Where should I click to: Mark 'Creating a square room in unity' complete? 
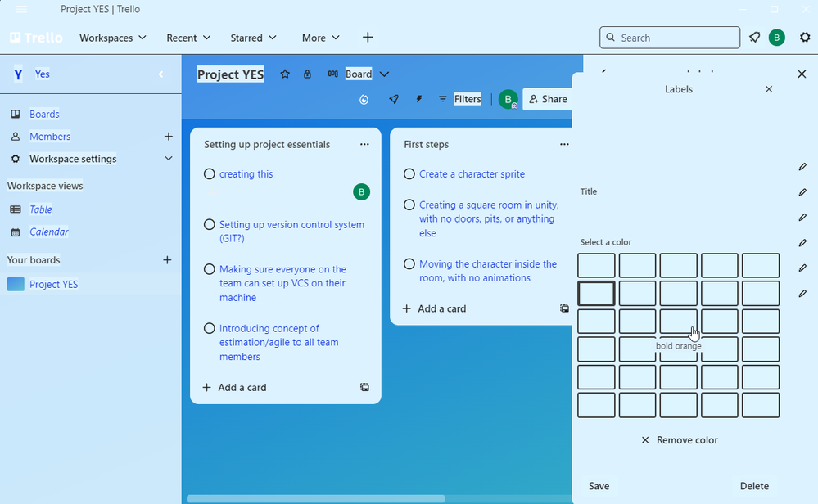409,205
